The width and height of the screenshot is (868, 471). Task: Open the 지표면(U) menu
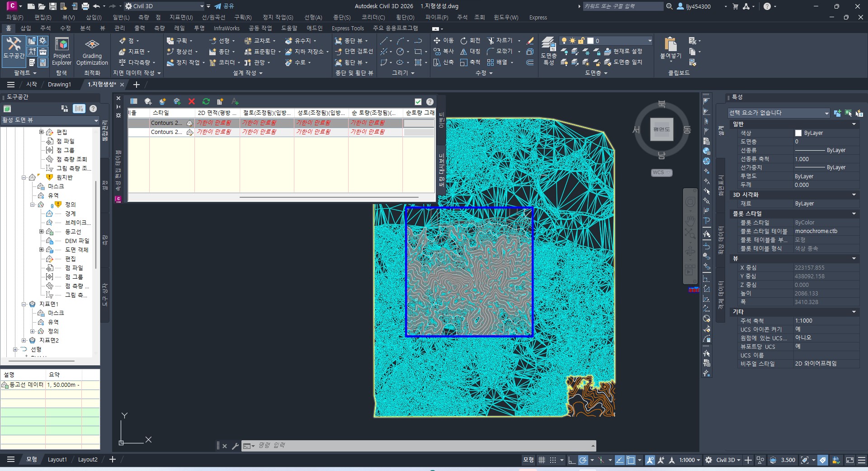point(181,17)
